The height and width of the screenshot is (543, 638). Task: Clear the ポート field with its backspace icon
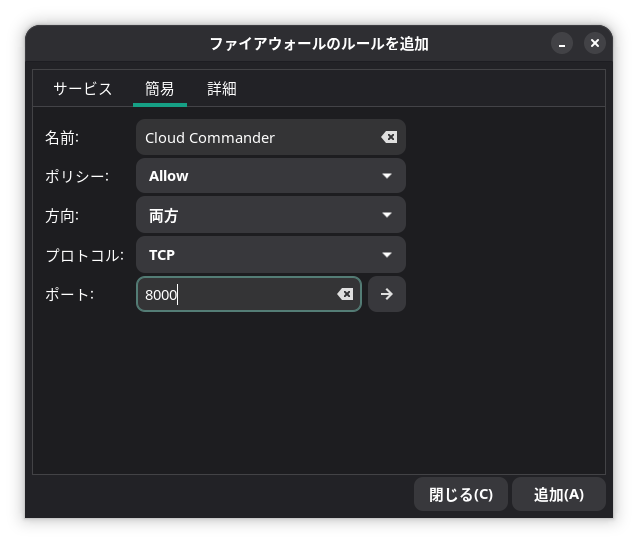(345, 294)
